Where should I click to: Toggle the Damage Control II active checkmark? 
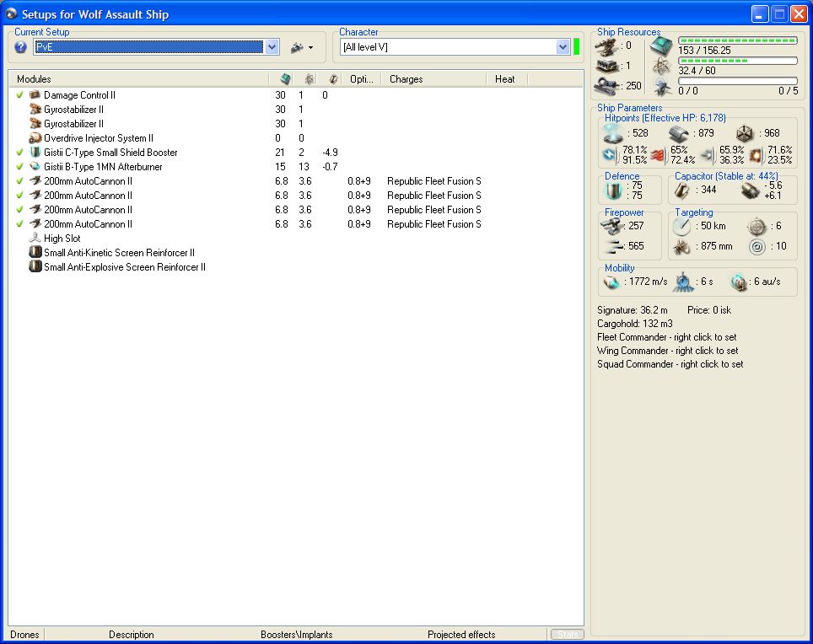(x=19, y=94)
